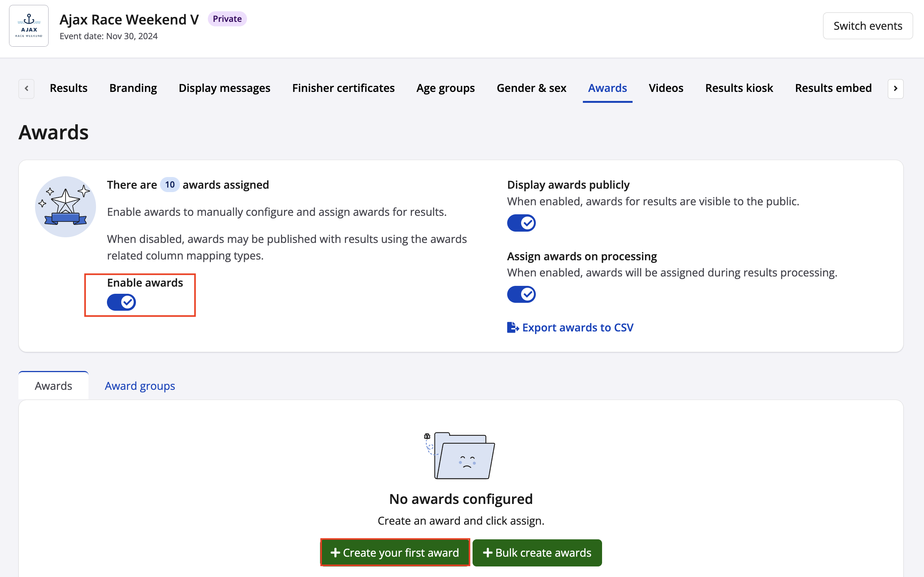
Task: Click the Export awards to CSV link
Action: 578,327
